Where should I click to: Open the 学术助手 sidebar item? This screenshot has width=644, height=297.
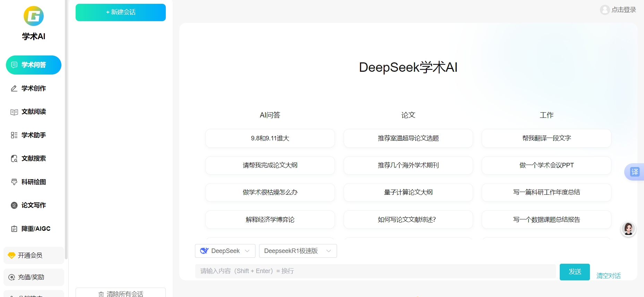(34, 135)
